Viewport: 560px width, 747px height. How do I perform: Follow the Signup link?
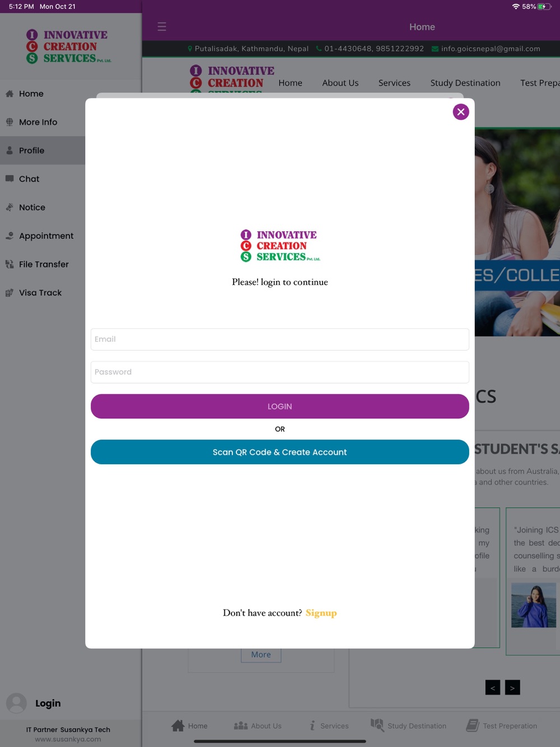point(321,613)
